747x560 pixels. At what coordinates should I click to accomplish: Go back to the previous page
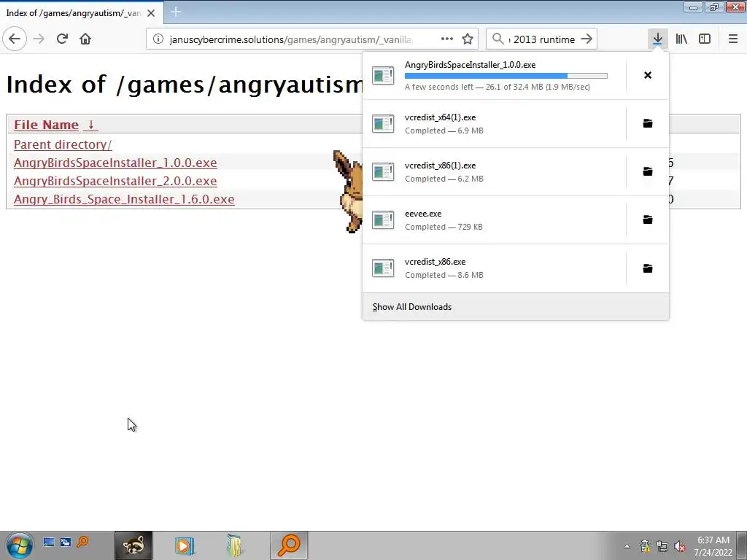15,39
